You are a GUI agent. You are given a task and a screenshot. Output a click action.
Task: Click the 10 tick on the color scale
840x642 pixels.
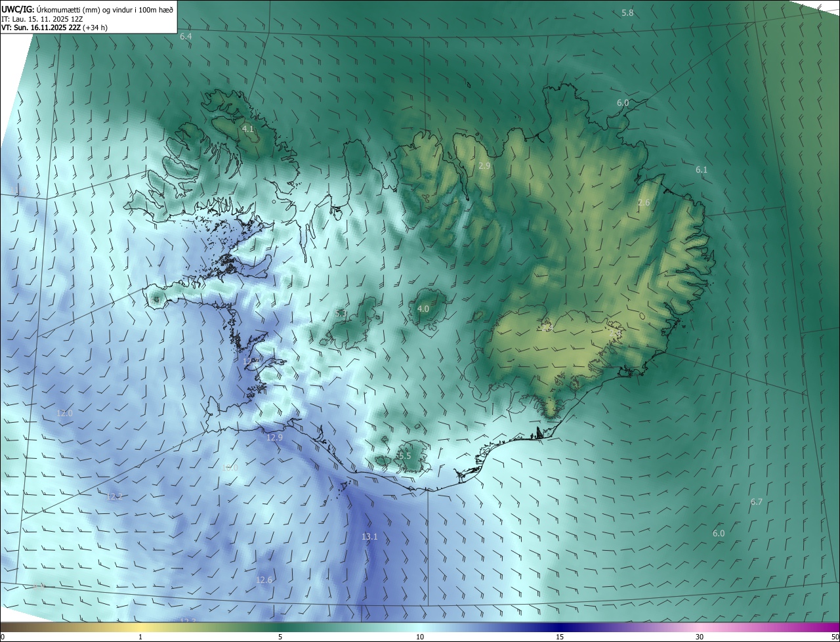420,637
